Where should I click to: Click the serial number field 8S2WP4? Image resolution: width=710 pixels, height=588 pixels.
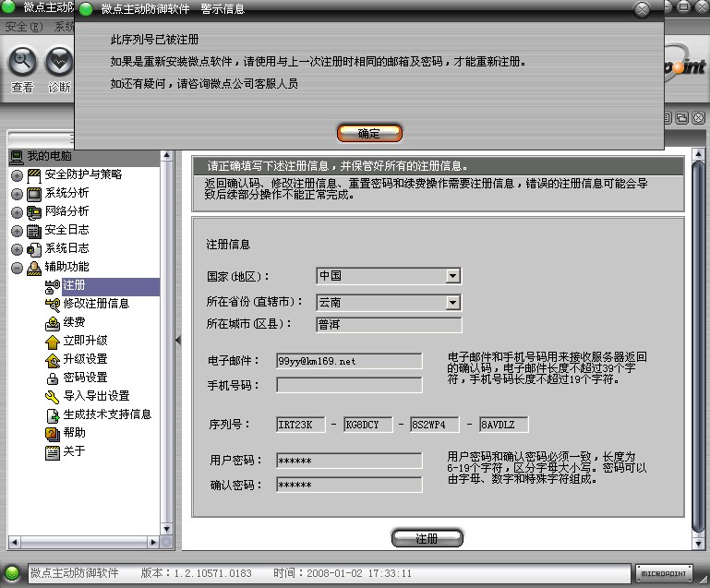(x=434, y=425)
